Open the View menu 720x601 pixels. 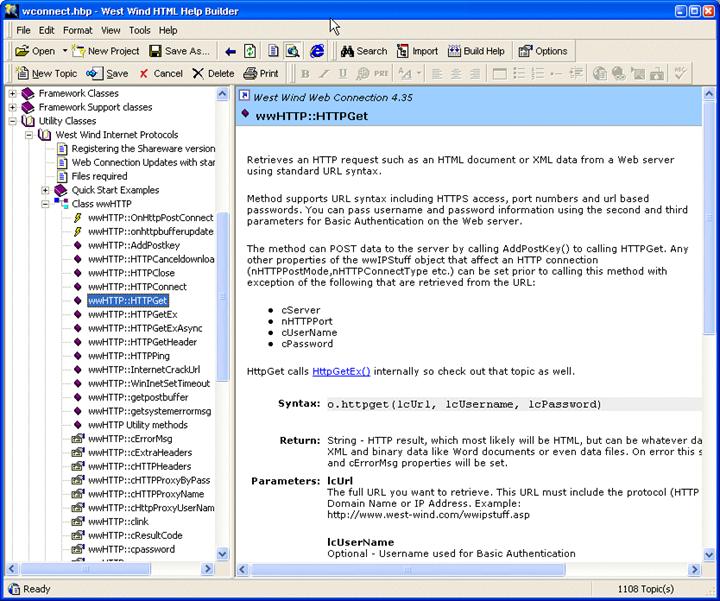(x=111, y=30)
